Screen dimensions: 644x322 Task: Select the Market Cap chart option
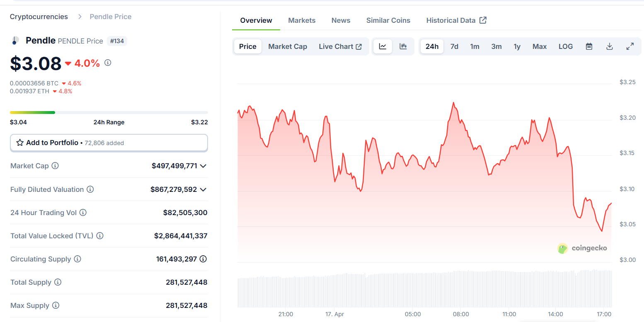click(287, 46)
